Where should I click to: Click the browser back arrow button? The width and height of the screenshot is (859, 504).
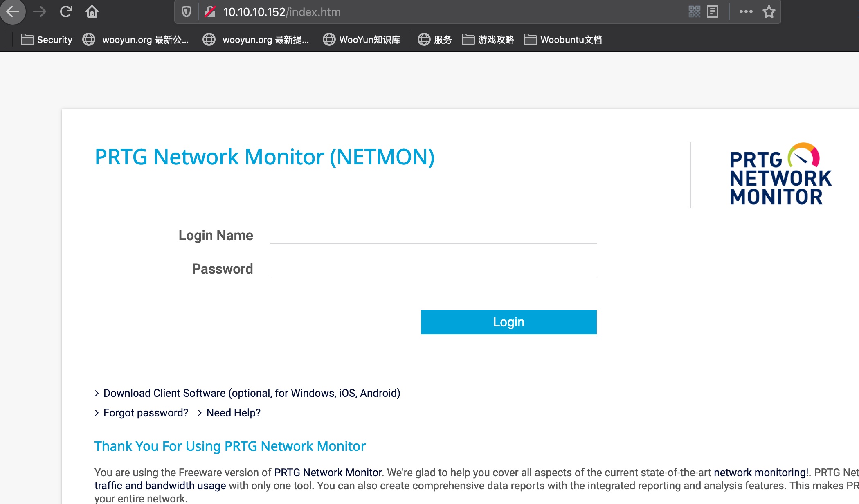click(x=13, y=11)
